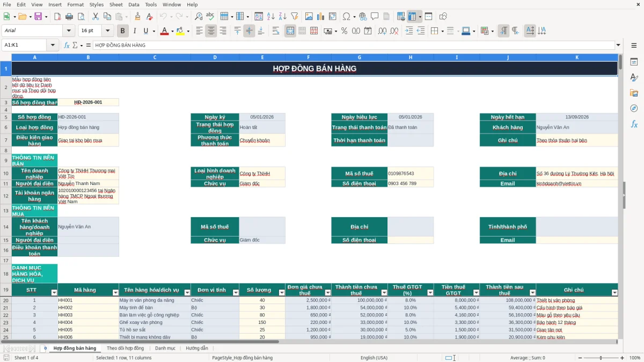Copy selection with the Copy icon

[107, 17]
